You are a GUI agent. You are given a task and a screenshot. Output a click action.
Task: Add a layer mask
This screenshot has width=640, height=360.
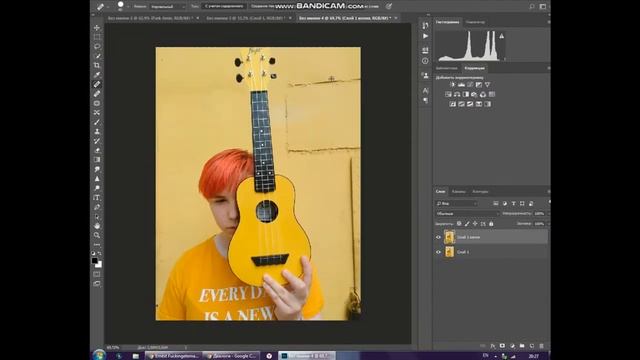tap(502, 346)
